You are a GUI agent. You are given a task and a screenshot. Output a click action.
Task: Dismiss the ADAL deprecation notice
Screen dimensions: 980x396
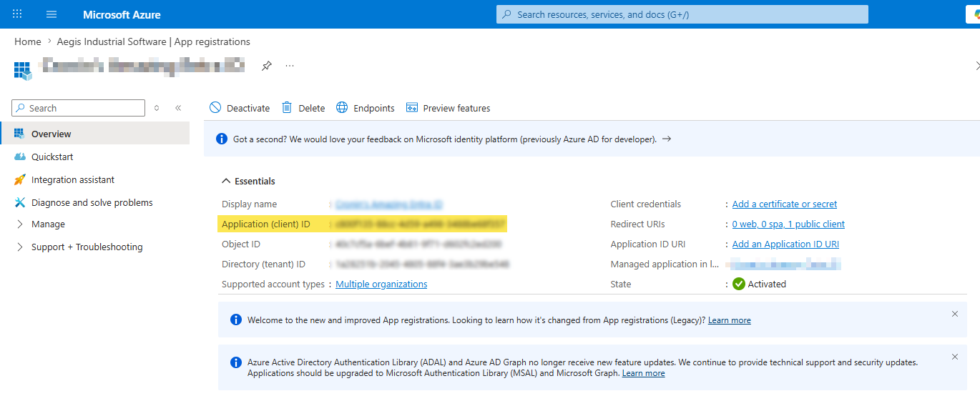[x=955, y=357]
